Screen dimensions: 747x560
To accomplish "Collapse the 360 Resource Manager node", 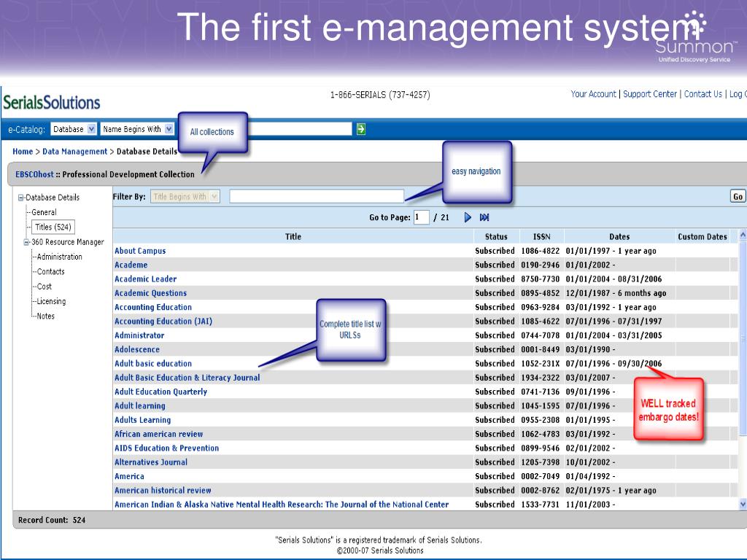I will coord(27,242).
